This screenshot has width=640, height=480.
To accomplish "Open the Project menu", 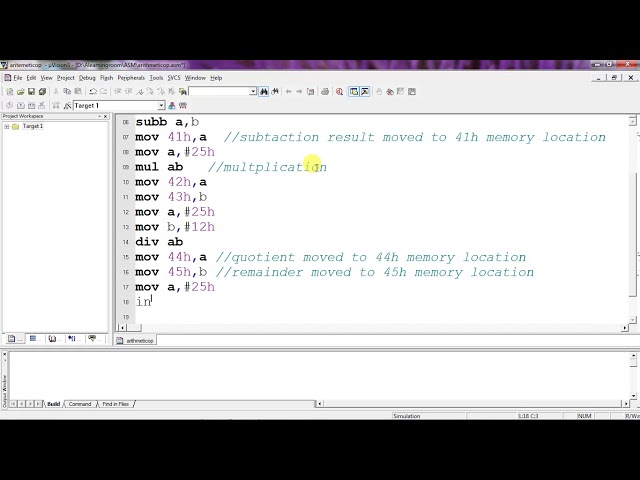I will [66, 78].
